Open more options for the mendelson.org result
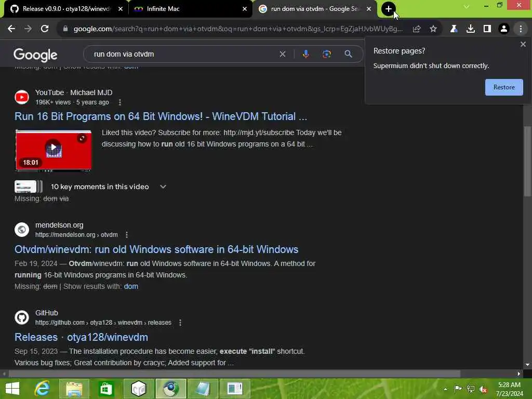The image size is (532, 399). click(x=127, y=235)
